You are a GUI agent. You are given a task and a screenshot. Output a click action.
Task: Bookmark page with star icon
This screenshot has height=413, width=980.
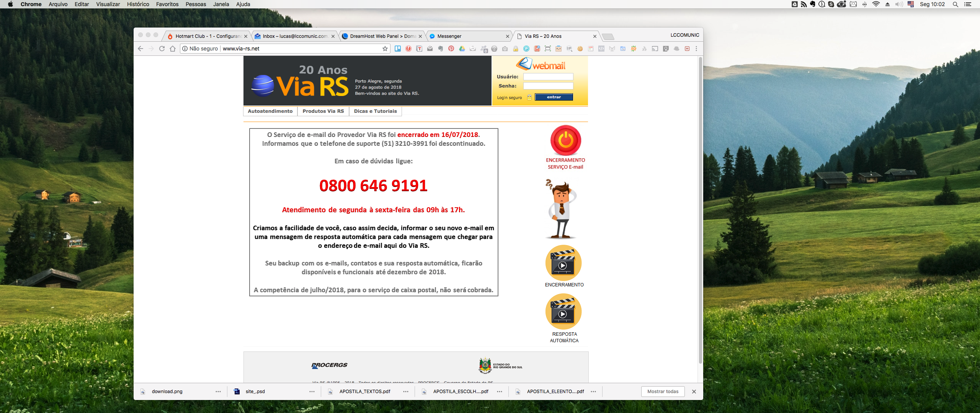click(x=385, y=49)
